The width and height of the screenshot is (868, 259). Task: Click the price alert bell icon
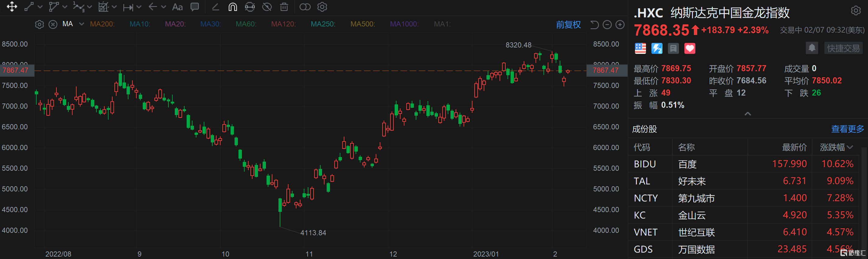[x=812, y=48]
